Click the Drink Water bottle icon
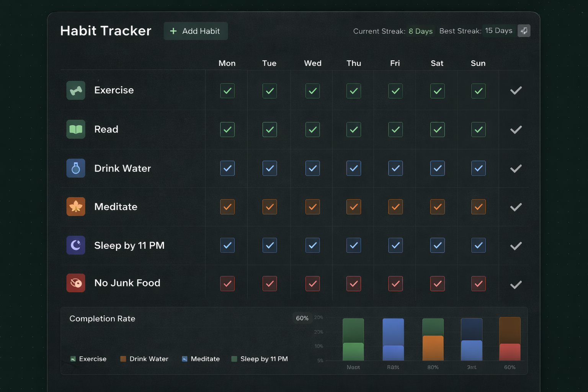This screenshot has height=392, width=588. 76,168
